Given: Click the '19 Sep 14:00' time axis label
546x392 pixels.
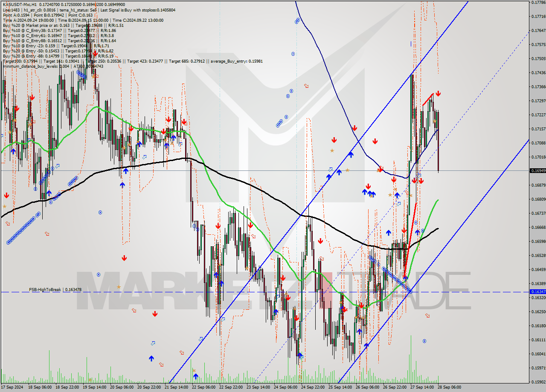Looking at the screenshot, I should 95,387.
